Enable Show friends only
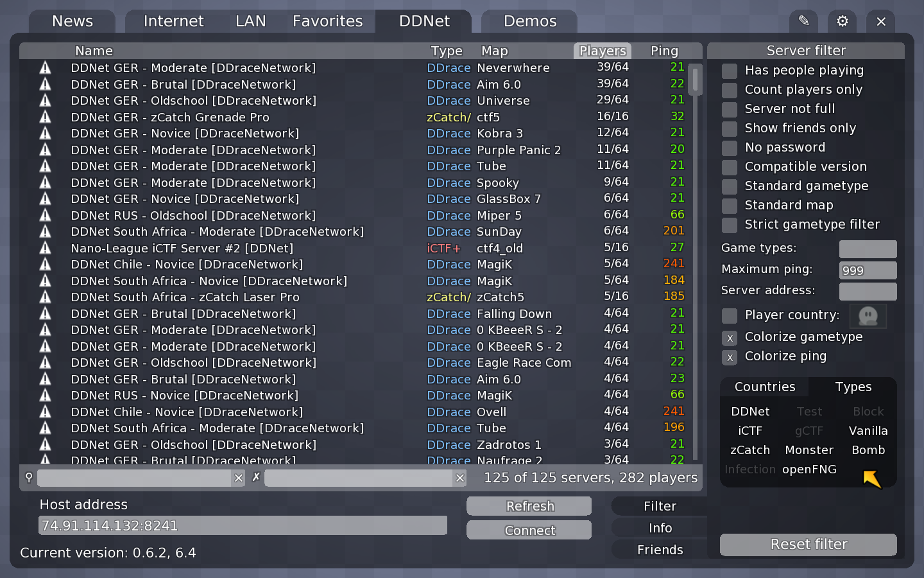Viewport: 924px width, 578px height. point(730,128)
